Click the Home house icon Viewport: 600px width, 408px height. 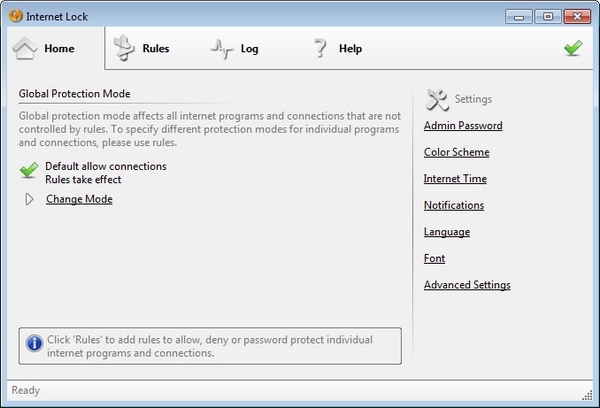(26, 48)
